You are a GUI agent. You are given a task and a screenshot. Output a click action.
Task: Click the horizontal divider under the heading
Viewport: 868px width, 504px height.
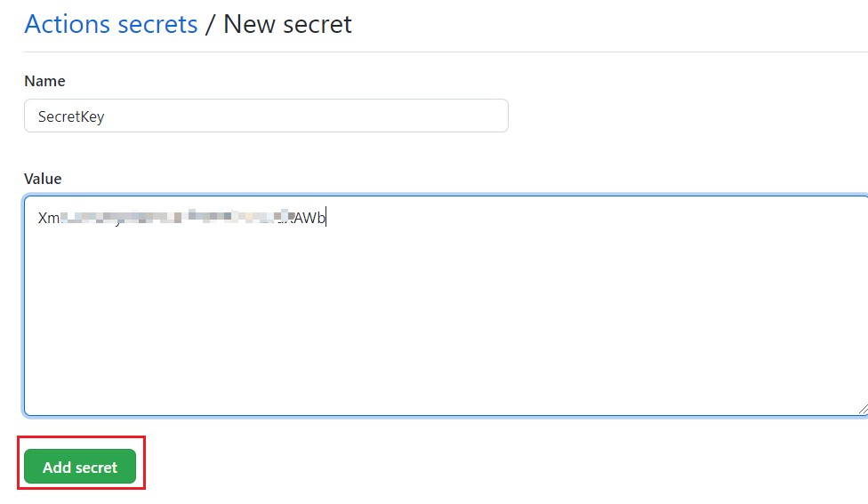pyautogui.click(x=446, y=52)
